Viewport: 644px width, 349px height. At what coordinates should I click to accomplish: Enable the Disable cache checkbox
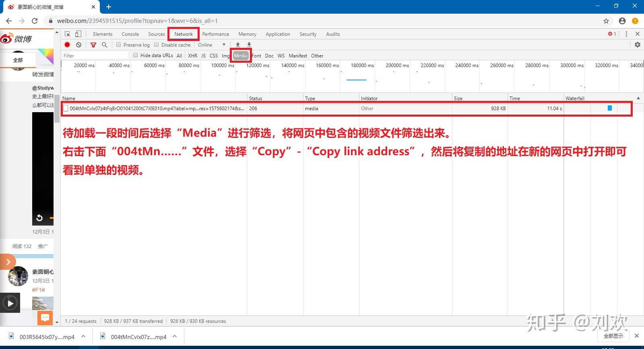pos(157,45)
